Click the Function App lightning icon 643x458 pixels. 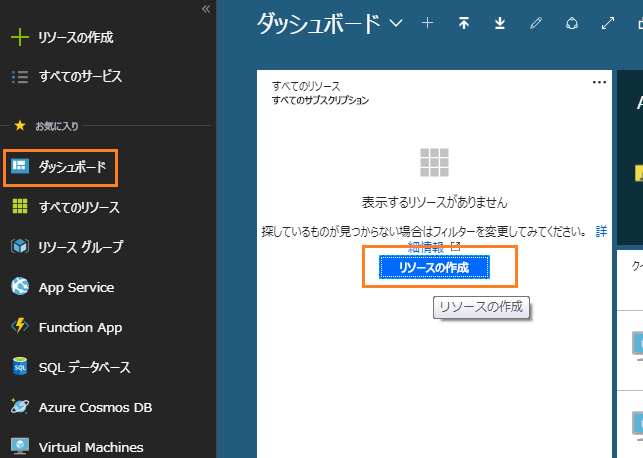(20, 326)
